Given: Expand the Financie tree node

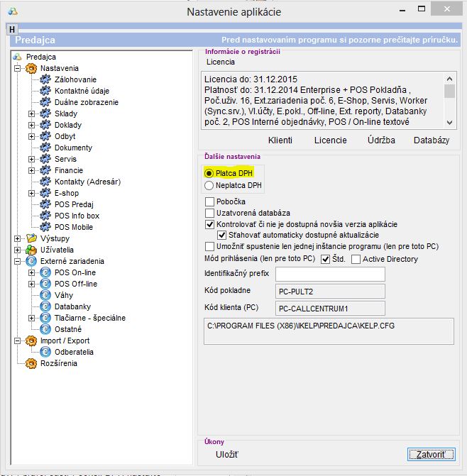Looking at the screenshot, I should pyautogui.click(x=31, y=170).
